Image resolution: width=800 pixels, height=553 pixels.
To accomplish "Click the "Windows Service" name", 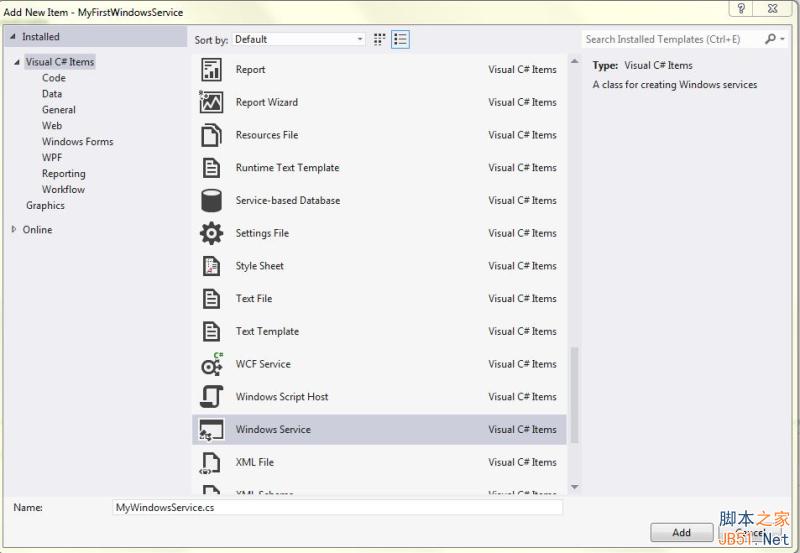I will (x=273, y=429).
